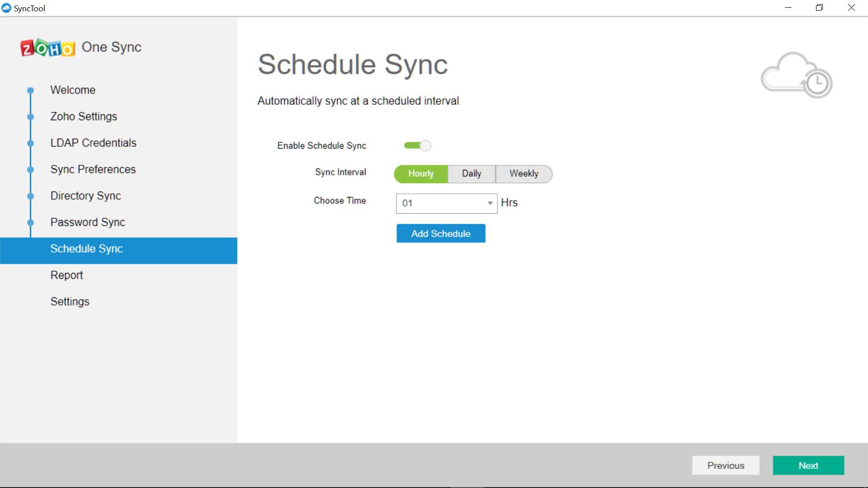The image size is (868, 488).
Task: Minimize the SyncTool window
Action: click(x=788, y=8)
